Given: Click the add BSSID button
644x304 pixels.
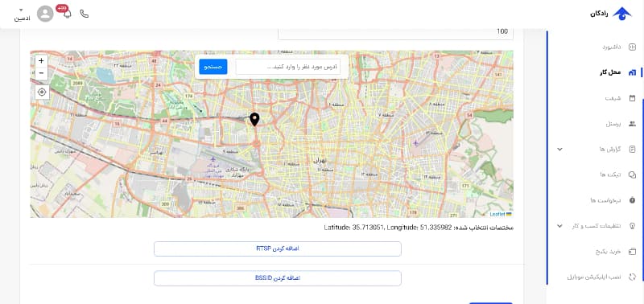Looking at the screenshot, I should [278, 278].
